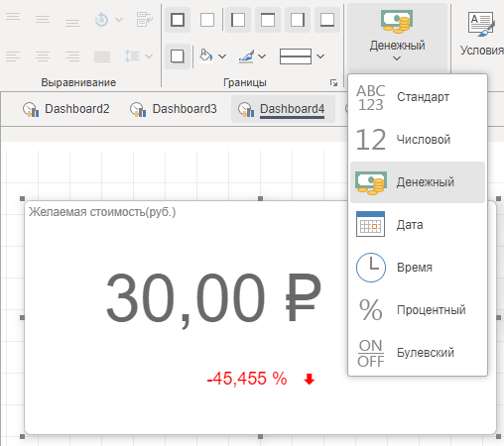504x446 pixels.
Task: Toggle the left border button
Action: (x=238, y=20)
